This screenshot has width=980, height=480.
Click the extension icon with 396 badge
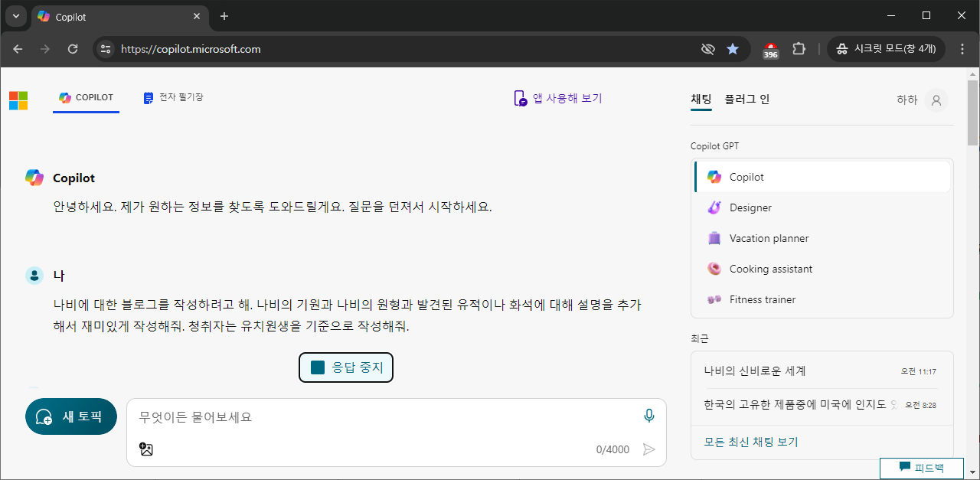771,51
